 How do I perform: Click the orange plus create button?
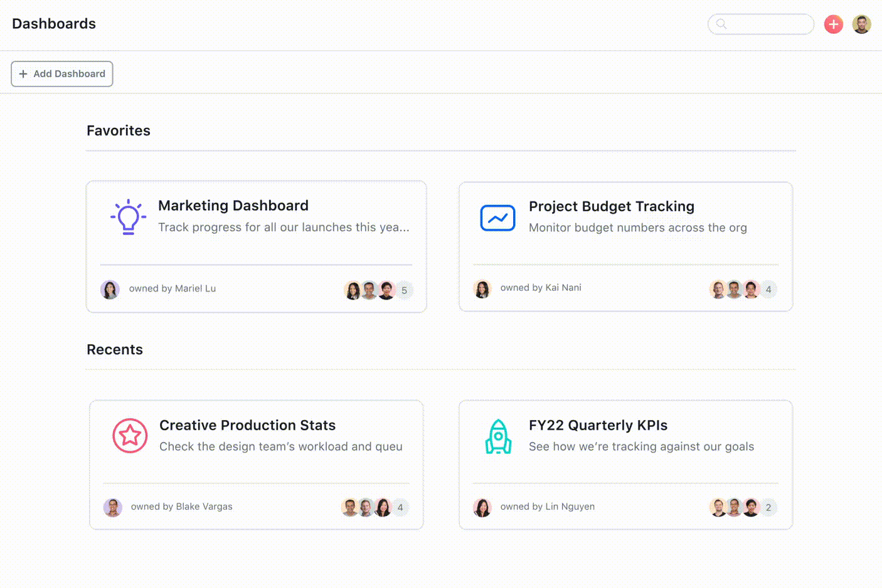tap(833, 24)
